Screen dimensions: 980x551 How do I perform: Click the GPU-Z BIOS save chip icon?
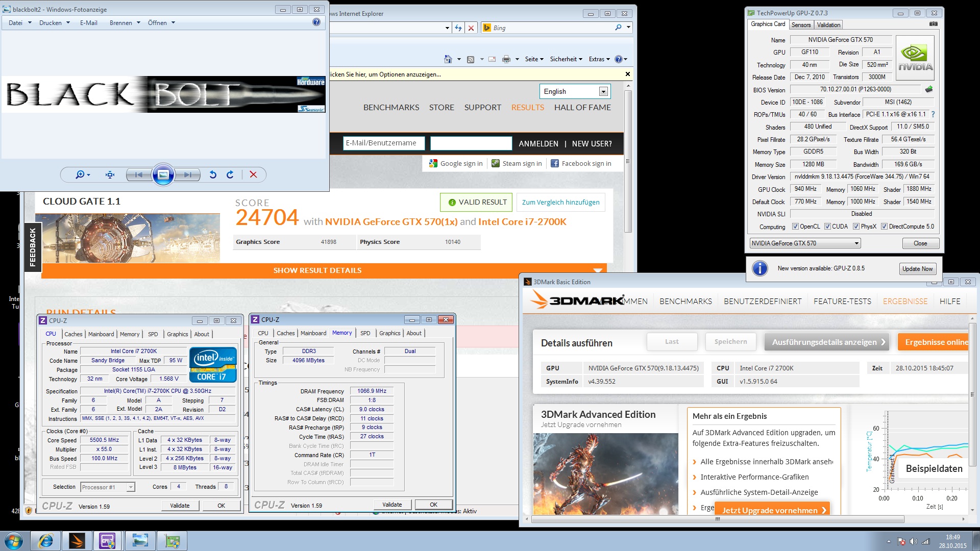click(929, 89)
